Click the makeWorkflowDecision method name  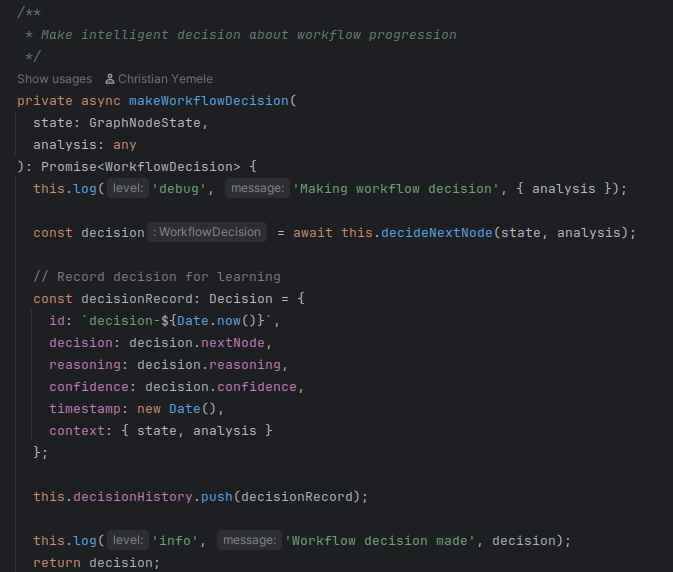tap(208, 101)
